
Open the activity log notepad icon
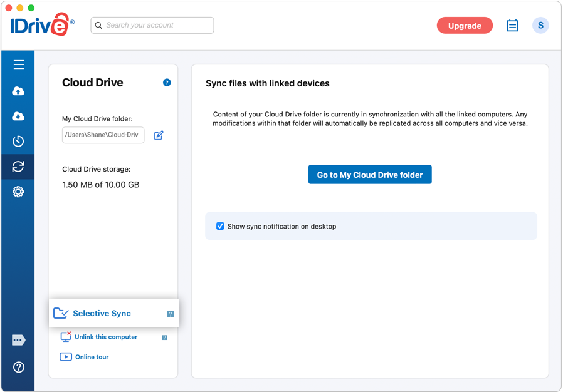[512, 26]
